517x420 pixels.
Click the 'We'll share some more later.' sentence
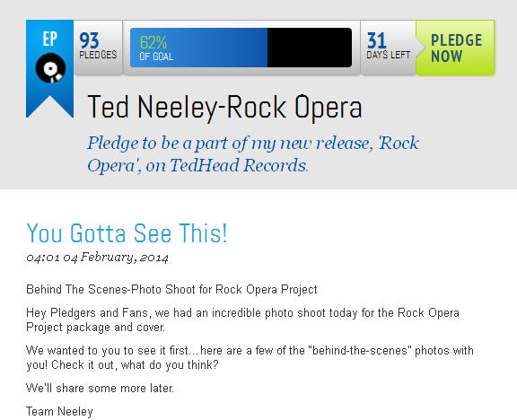point(100,388)
